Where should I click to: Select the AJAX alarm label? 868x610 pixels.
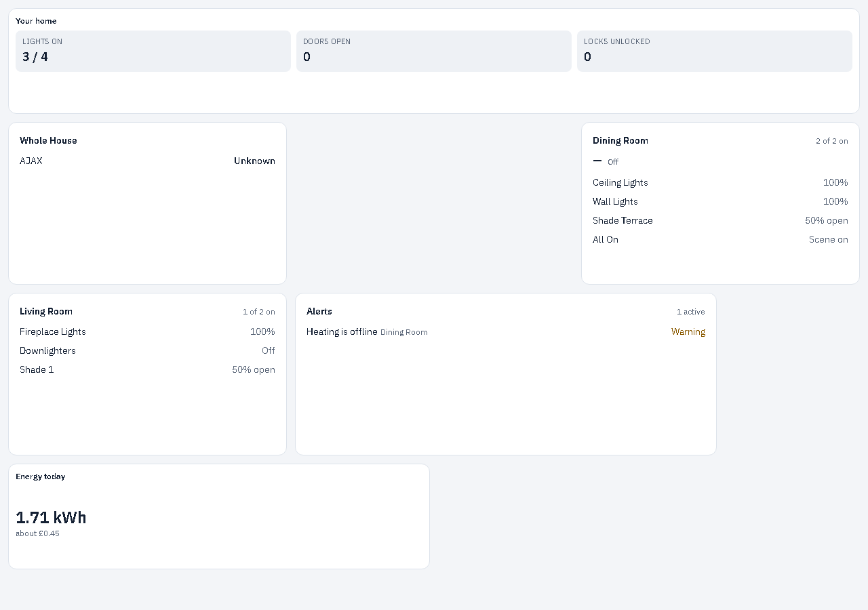click(x=31, y=161)
